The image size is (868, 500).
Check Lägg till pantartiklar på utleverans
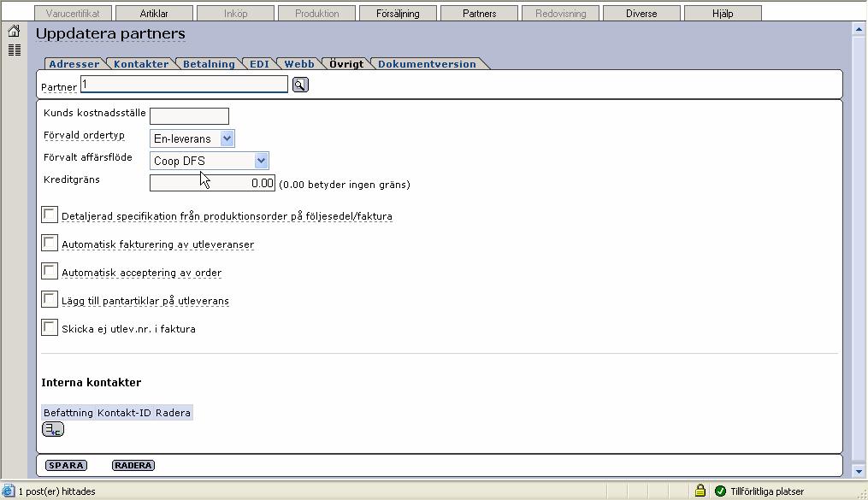click(50, 299)
